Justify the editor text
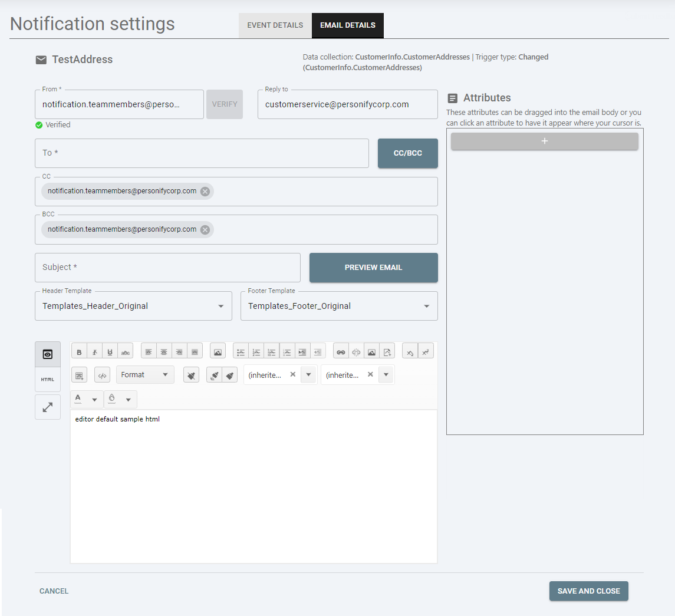This screenshot has height=616, width=675. click(195, 352)
